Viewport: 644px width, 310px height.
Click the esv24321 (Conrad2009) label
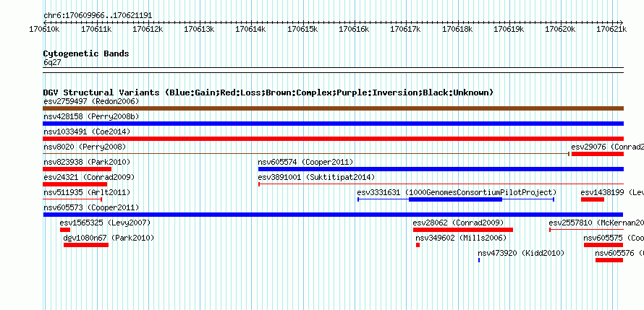click(89, 177)
